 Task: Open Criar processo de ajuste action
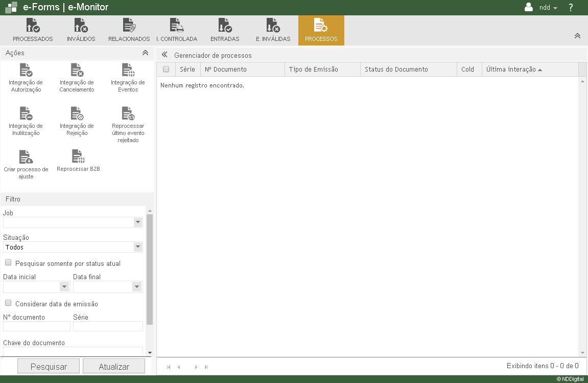26,157
